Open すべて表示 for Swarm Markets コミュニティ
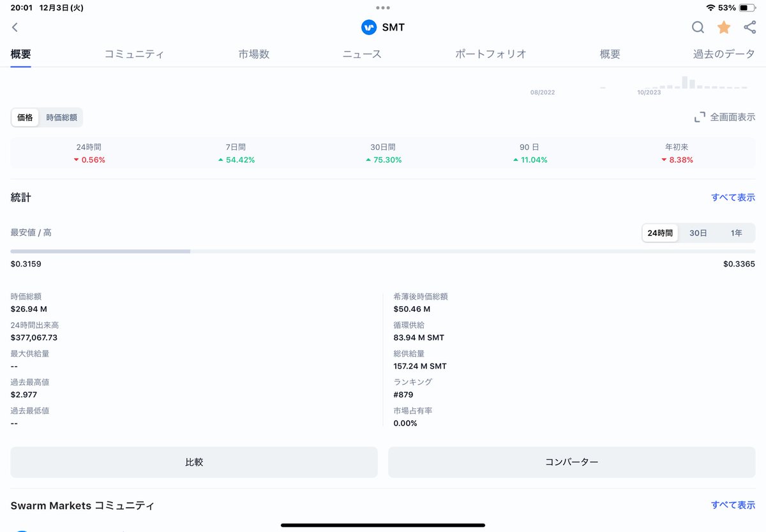Image resolution: width=766 pixels, height=532 pixels. point(733,505)
